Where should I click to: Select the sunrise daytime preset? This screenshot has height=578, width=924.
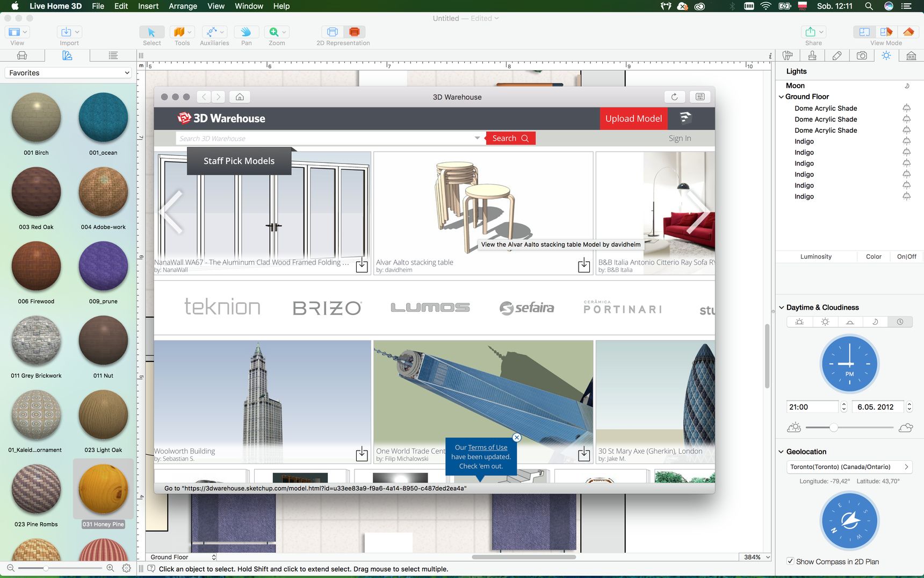(x=799, y=322)
